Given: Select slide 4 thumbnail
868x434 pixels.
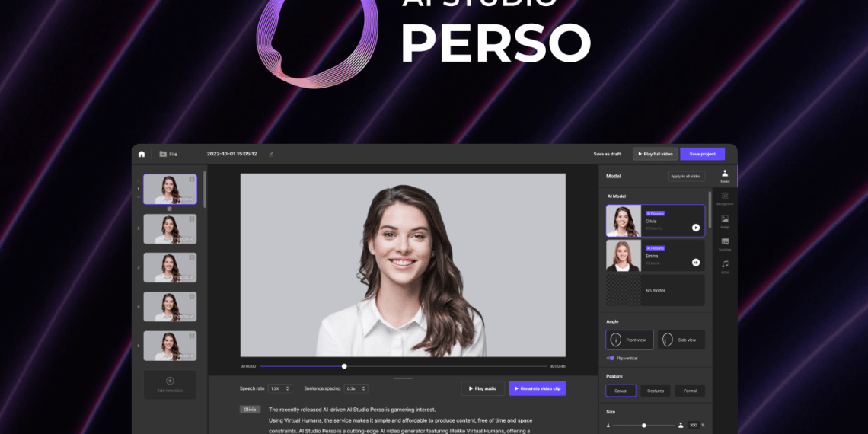Looking at the screenshot, I should coord(170,307).
